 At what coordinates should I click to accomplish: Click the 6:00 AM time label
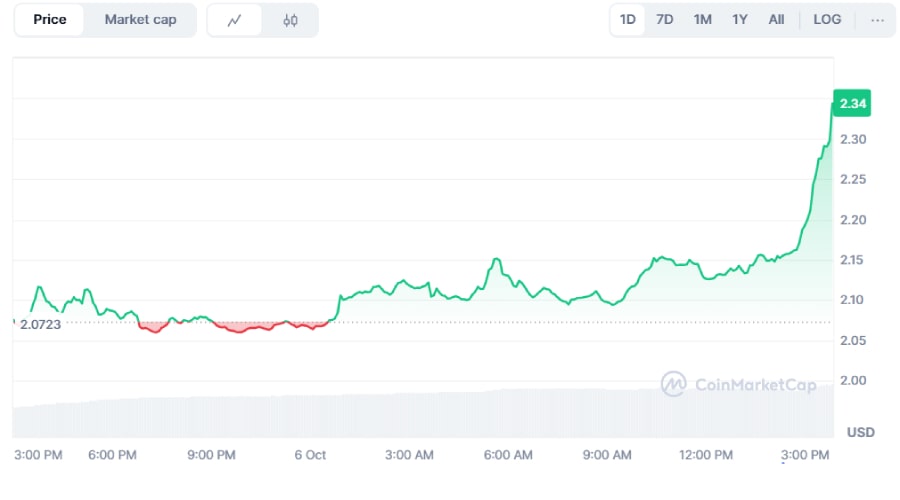tap(508, 455)
